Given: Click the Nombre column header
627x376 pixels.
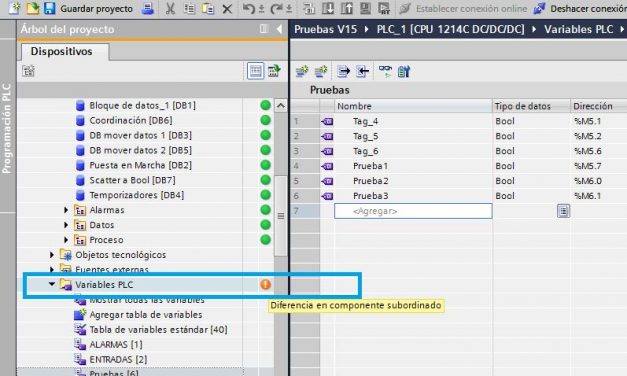Looking at the screenshot, I should [x=413, y=106].
